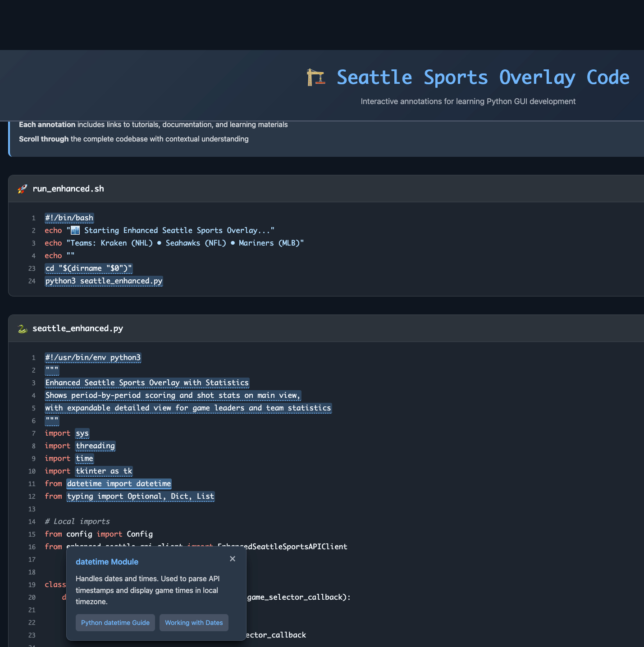Click the Seattle Sports Overlay Code title

click(x=483, y=77)
